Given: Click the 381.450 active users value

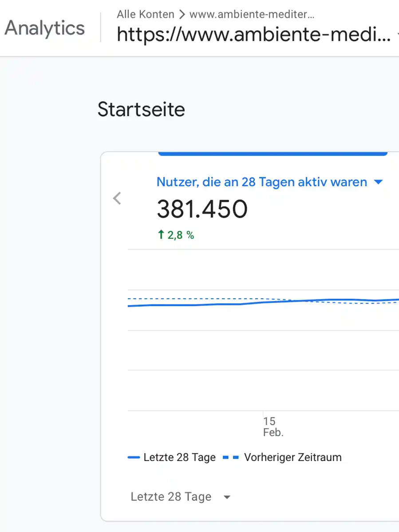Looking at the screenshot, I should (x=202, y=209).
